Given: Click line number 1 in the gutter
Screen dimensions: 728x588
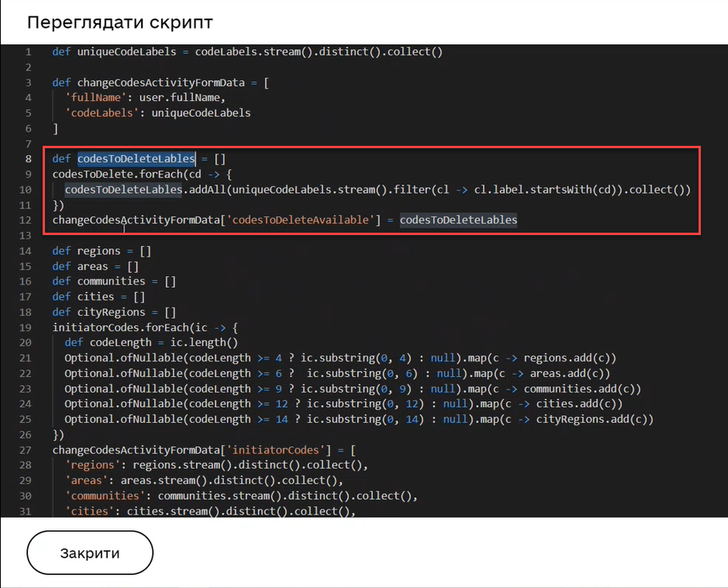Looking at the screenshot, I should point(28,52).
